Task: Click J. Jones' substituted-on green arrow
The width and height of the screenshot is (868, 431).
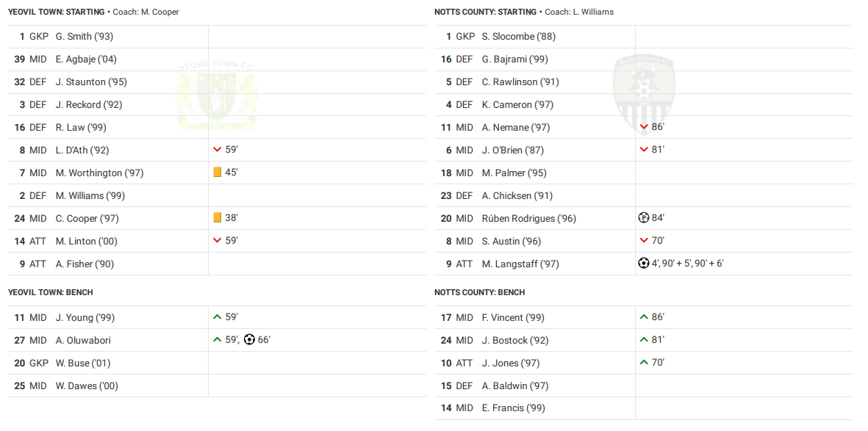Action: (x=644, y=363)
